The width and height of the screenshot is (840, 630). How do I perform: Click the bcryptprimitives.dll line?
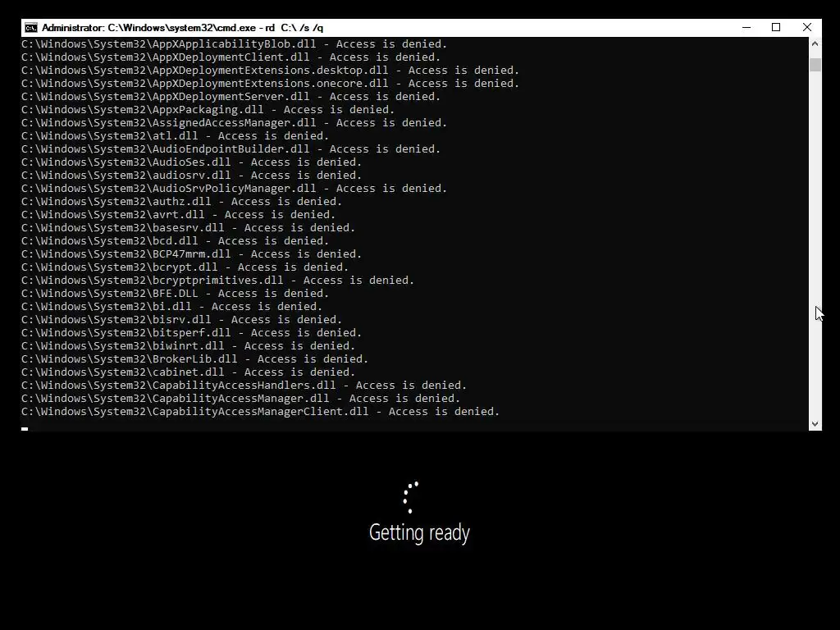coord(218,281)
